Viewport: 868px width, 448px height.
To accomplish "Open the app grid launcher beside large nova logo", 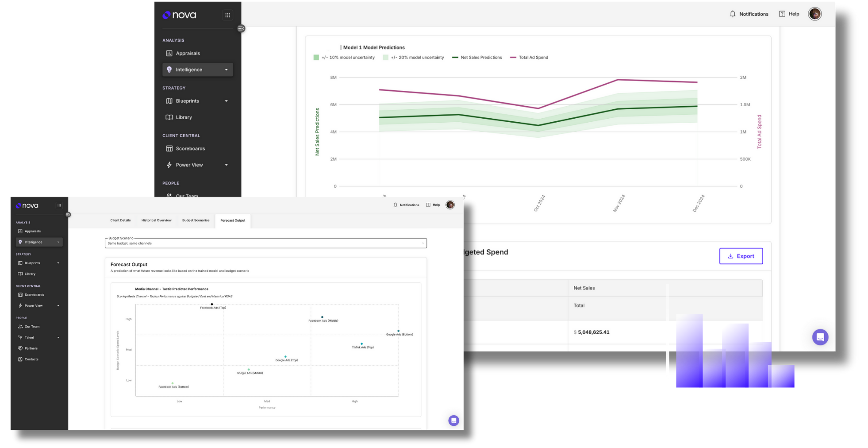I will click(227, 15).
